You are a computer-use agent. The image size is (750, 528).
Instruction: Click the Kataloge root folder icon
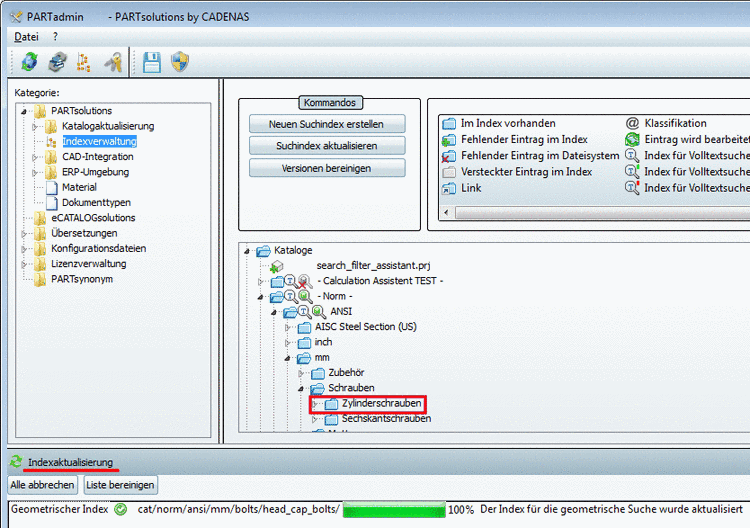pos(263,251)
